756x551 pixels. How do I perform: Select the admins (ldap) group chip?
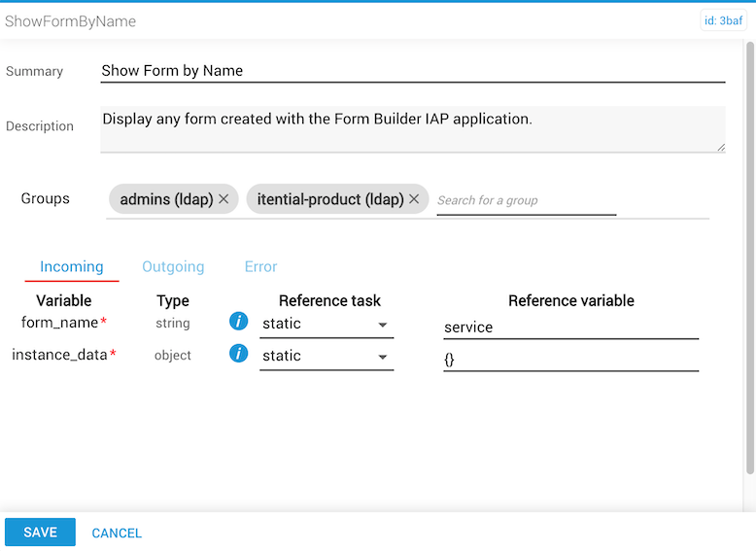coord(166,199)
